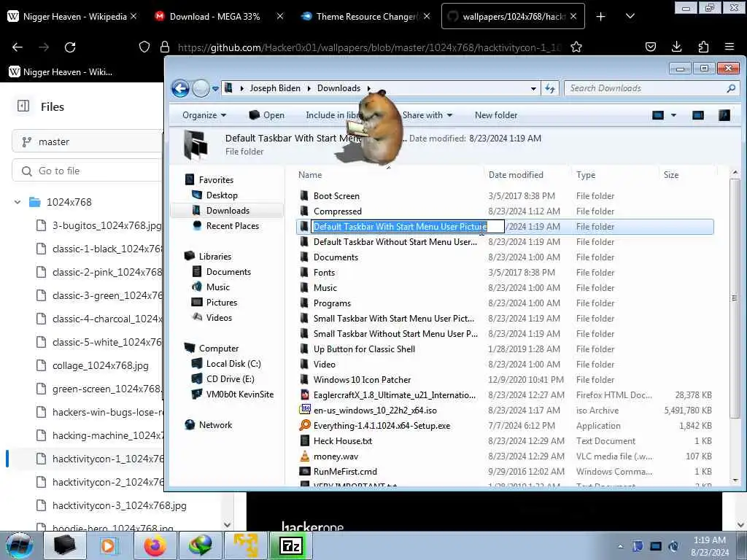Click Downloads in the address breadcrumb

tap(338, 88)
